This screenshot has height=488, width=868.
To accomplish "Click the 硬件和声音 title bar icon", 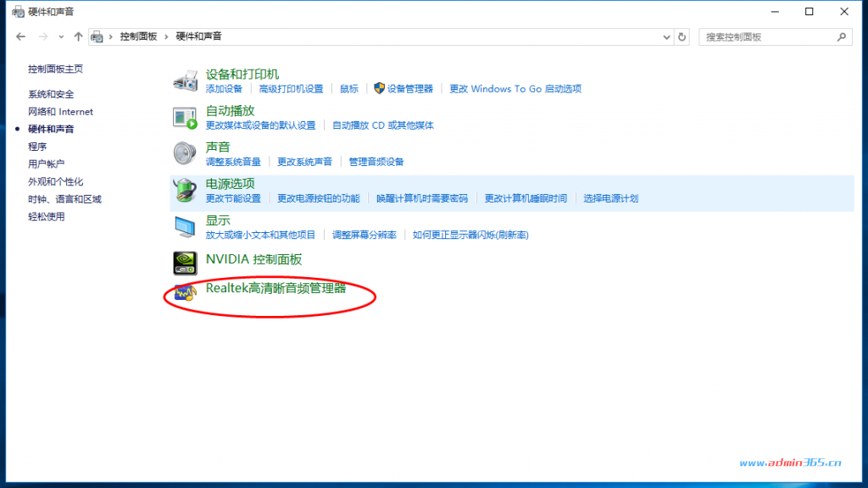I will pyautogui.click(x=18, y=12).
